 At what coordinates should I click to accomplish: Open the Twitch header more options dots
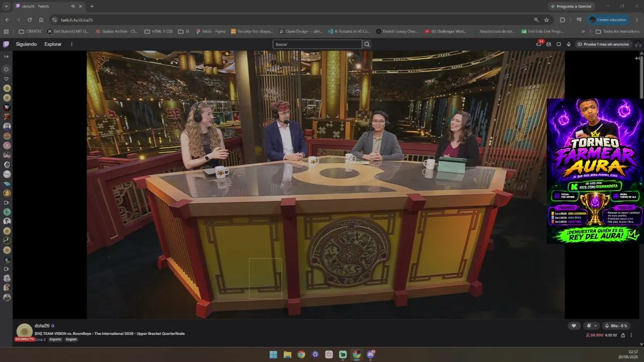[71, 44]
